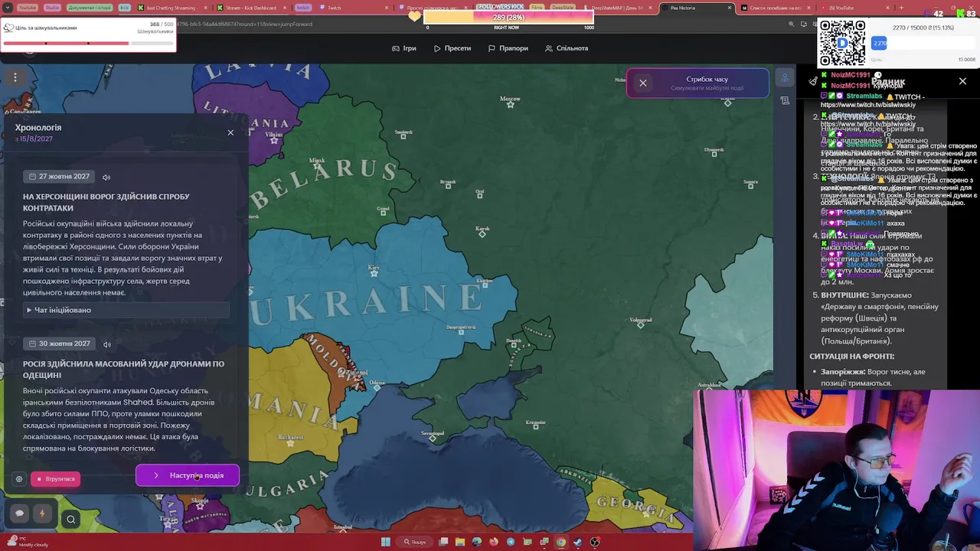Viewport: 980px width, 551px height.
Task: Select Odessa marker on the map
Action: [x=377, y=387]
